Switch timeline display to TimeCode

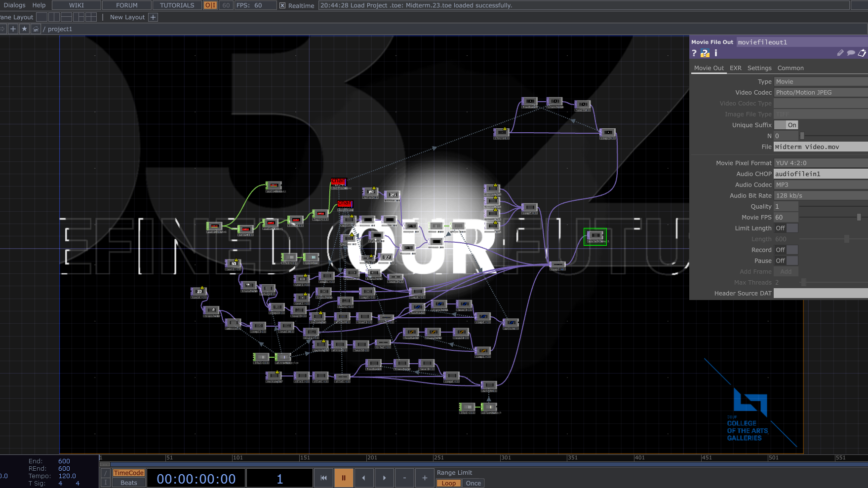pos(128,473)
